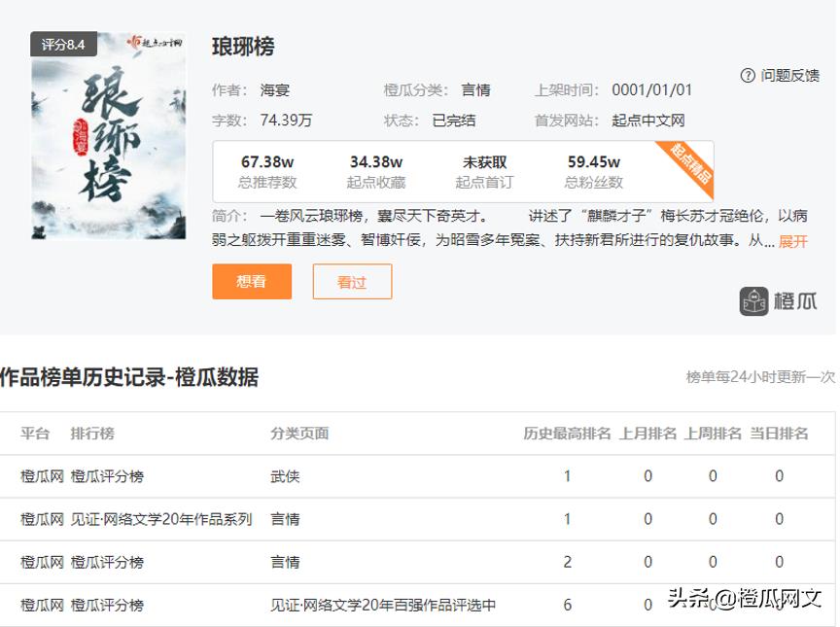The image size is (840, 627).
Task: Click the 橙瓜 logo icon
Action: (x=754, y=301)
